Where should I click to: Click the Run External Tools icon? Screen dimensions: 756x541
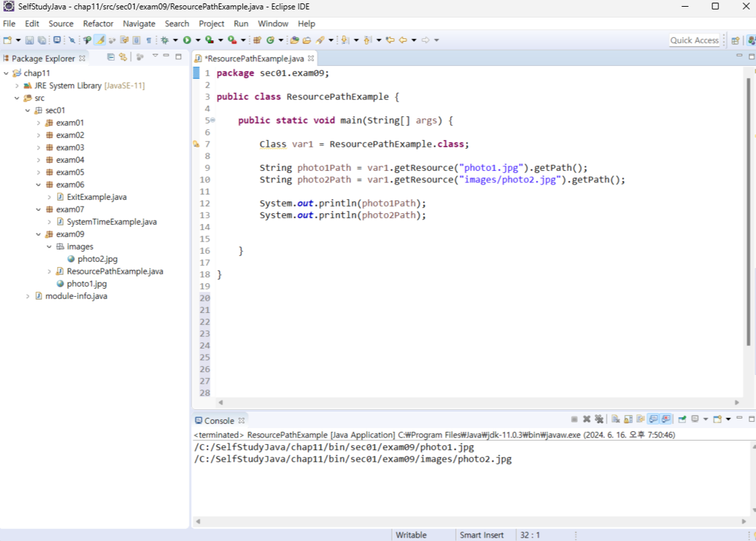pos(232,40)
